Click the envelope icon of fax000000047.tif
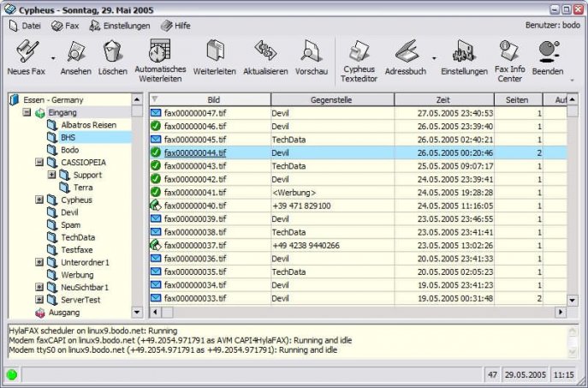The height and width of the screenshot is (388, 588). (x=156, y=112)
